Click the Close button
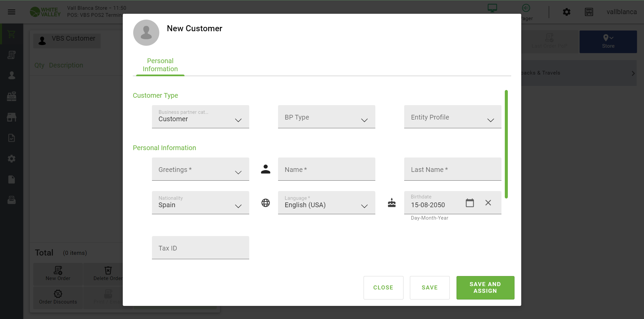 [x=383, y=288]
